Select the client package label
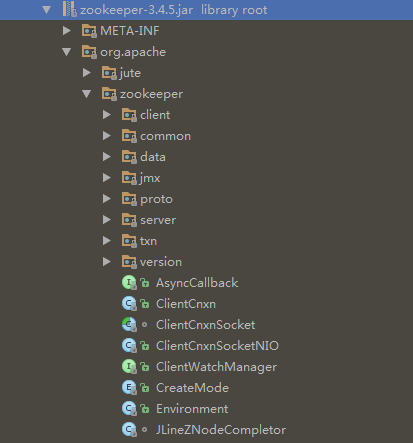 coord(155,115)
